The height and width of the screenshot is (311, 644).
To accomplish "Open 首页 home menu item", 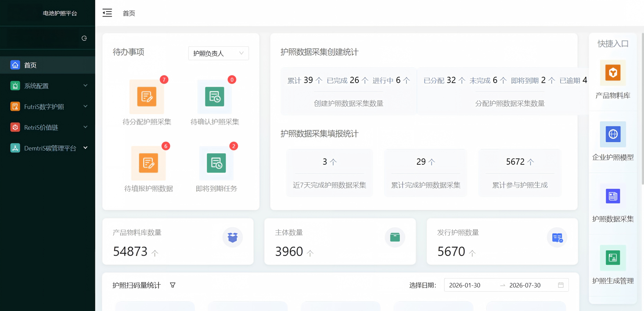I will point(47,65).
